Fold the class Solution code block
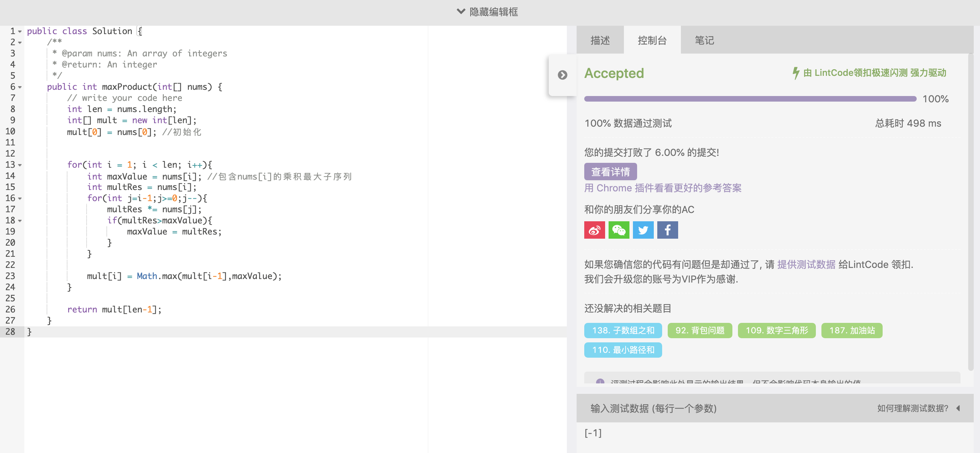980x453 pixels. [x=20, y=32]
